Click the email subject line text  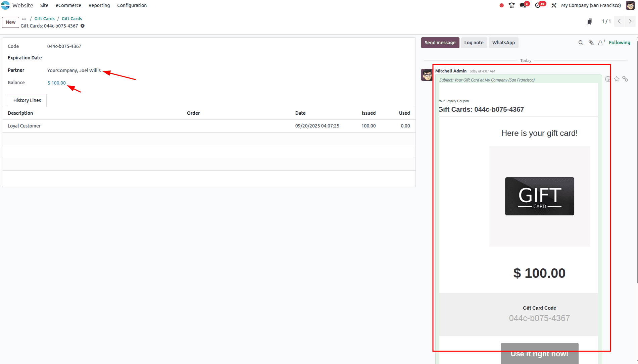[x=487, y=80]
